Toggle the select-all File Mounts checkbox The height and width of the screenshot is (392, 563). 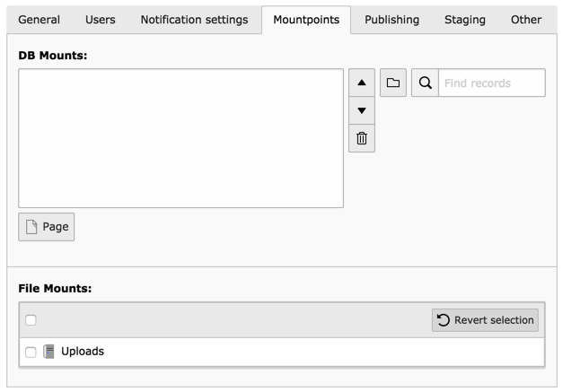[x=31, y=320]
